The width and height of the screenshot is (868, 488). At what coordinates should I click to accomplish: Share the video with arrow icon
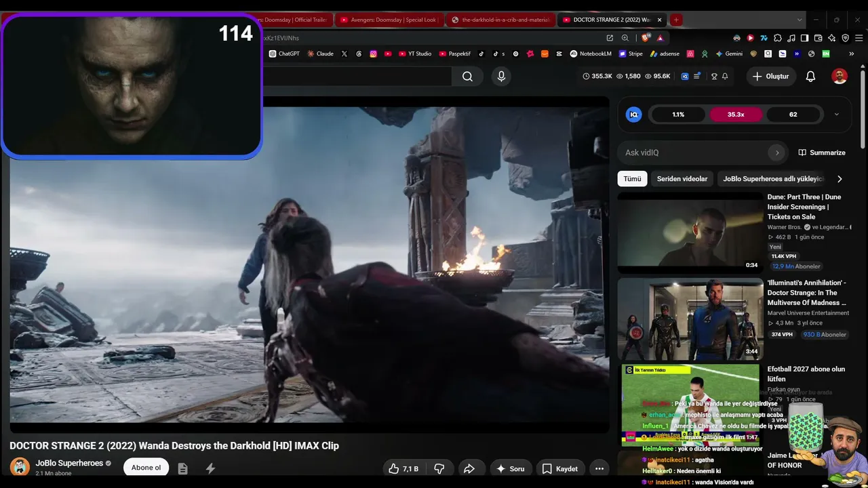click(x=469, y=468)
